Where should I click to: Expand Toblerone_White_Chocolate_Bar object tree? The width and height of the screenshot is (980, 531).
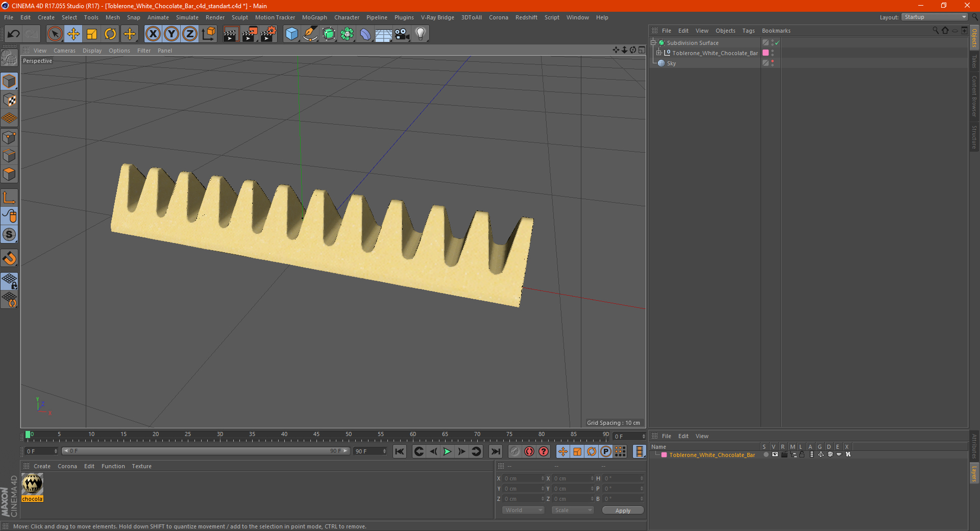(x=658, y=53)
